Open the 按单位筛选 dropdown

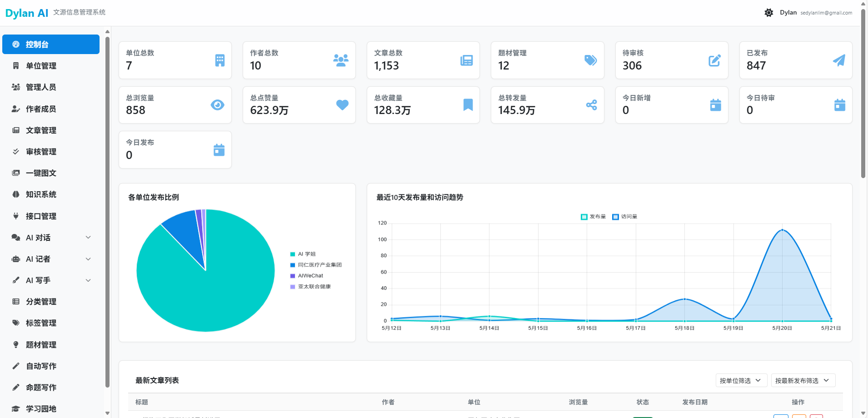(741, 380)
